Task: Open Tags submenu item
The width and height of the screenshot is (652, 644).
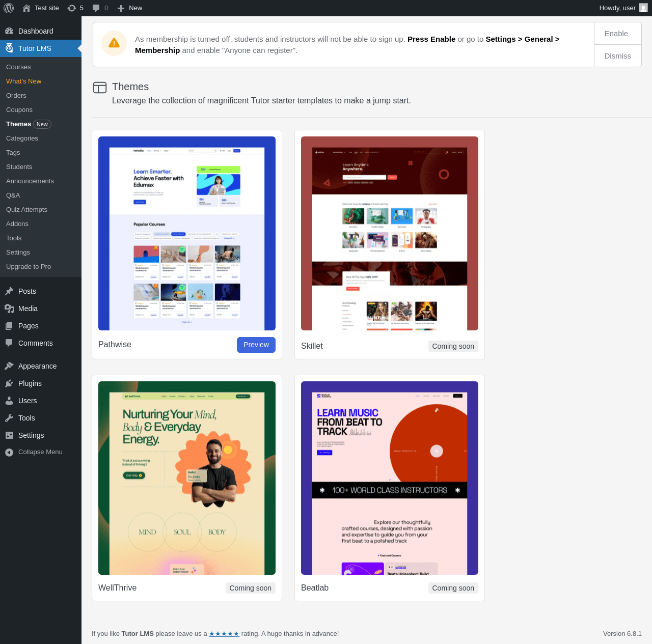Action: coord(13,153)
